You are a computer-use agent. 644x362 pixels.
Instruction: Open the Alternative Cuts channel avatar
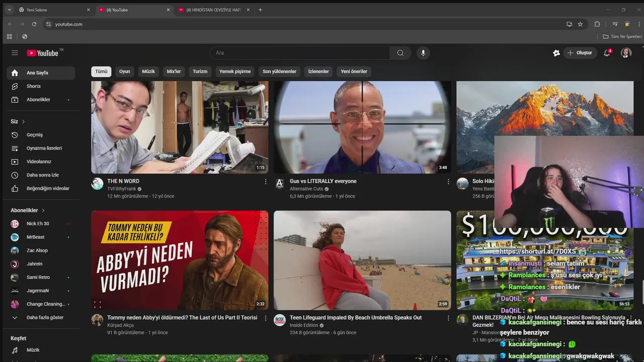pyautogui.click(x=280, y=184)
